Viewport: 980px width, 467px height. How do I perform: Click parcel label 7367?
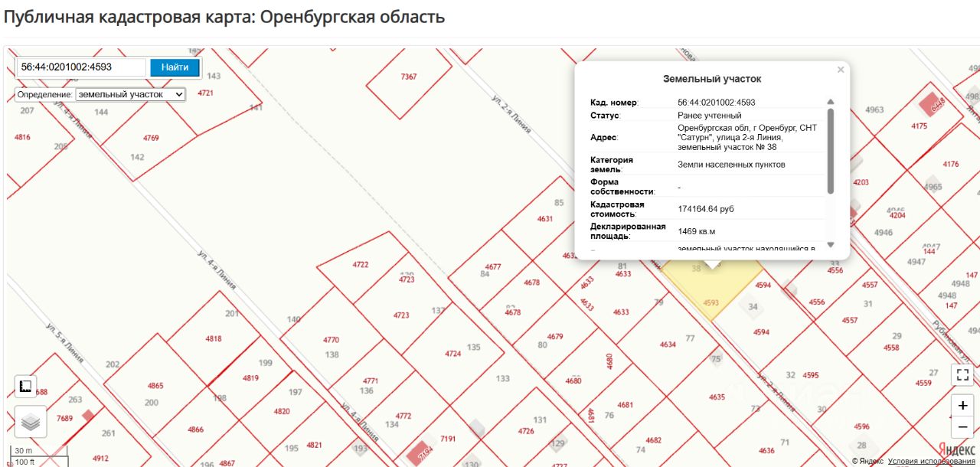[409, 77]
